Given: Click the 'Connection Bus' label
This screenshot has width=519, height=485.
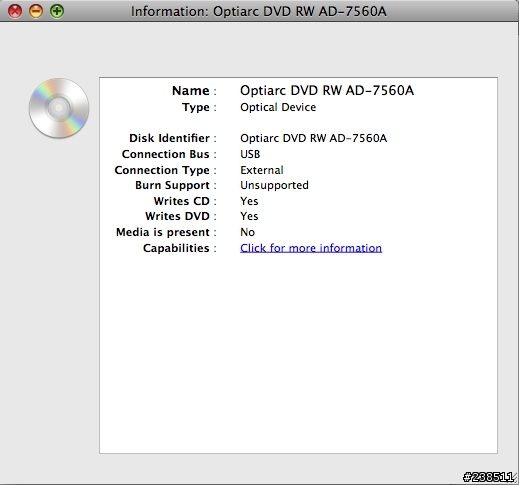Looking at the screenshot, I should (x=166, y=154).
